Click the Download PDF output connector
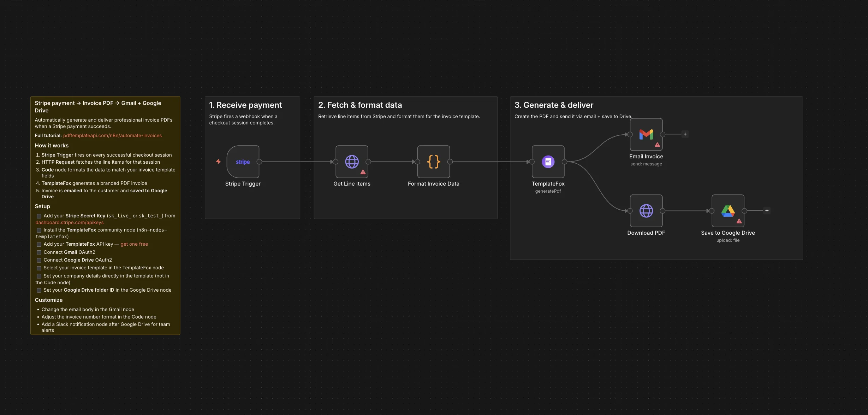 pyautogui.click(x=662, y=211)
